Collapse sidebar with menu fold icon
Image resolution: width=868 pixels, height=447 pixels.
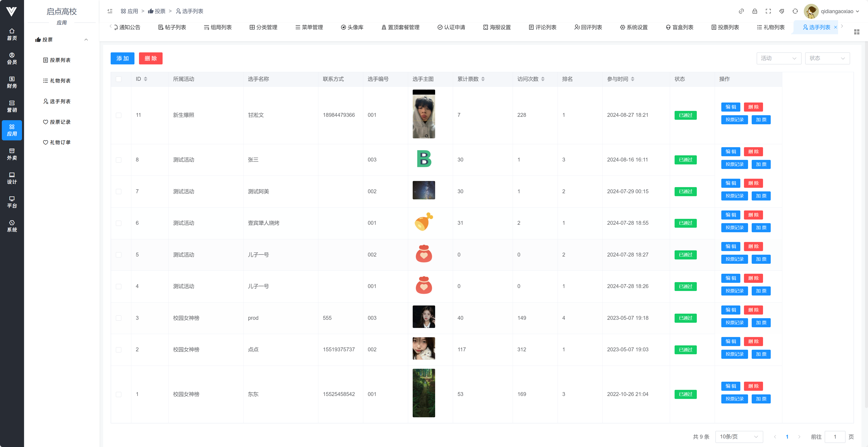click(110, 11)
